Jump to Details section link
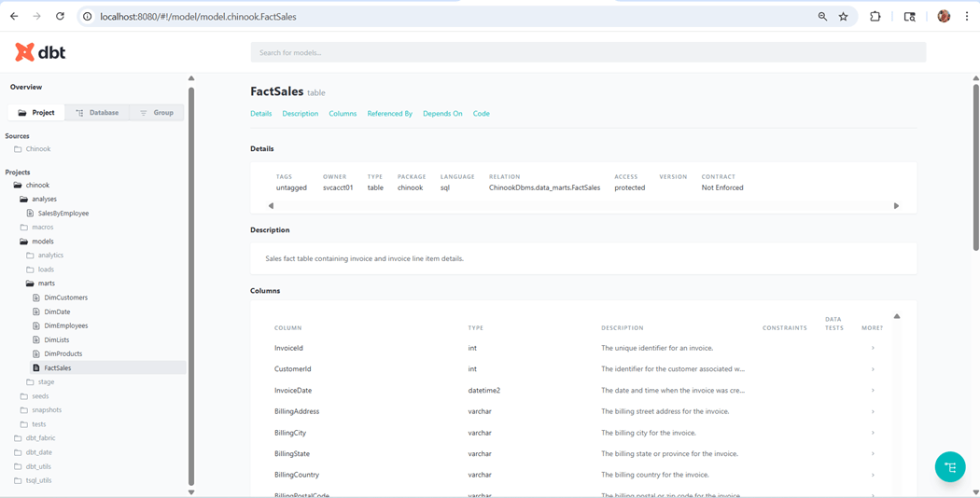 pyautogui.click(x=261, y=114)
